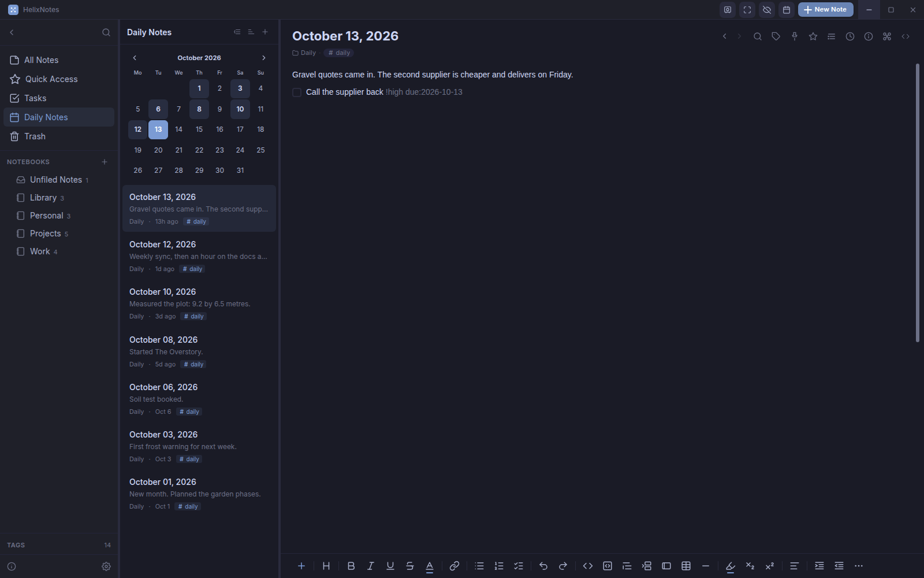This screenshot has width=924, height=578.
Task: Open the about info icon in sidebar footer
Action: tap(12, 566)
